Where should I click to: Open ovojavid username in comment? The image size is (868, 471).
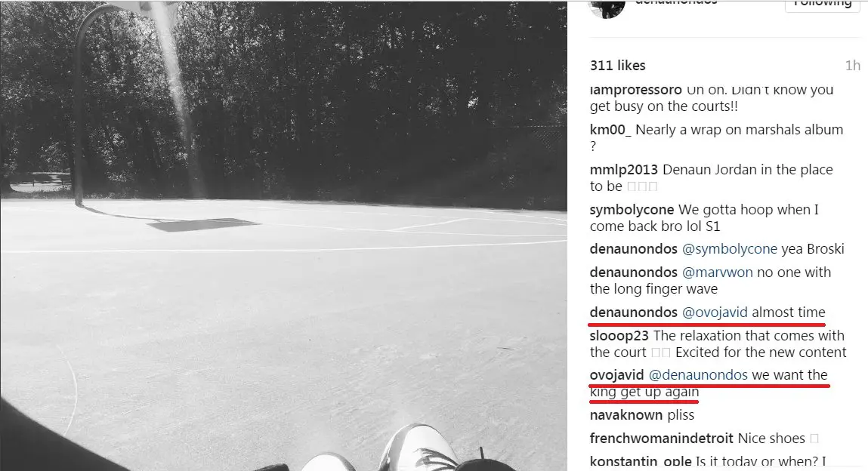[616, 375]
